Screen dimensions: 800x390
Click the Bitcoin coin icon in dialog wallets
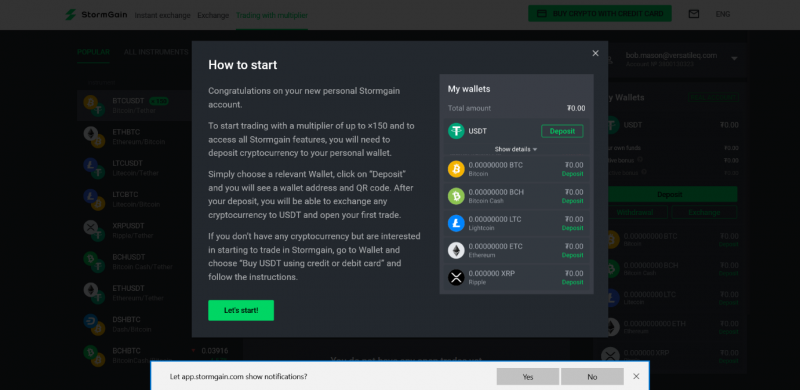coord(456,169)
